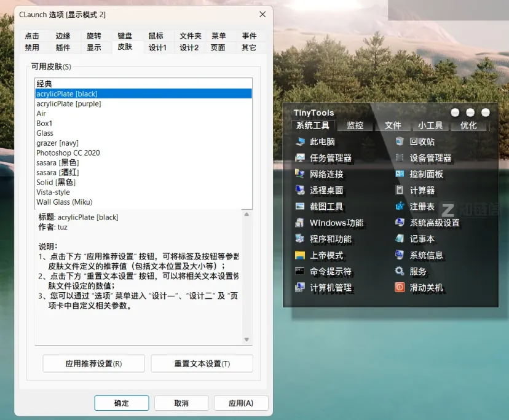Open Windows功能 icon in TinyTools
The image size is (509, 420).
pyautogui.click(x=300, y=223)
